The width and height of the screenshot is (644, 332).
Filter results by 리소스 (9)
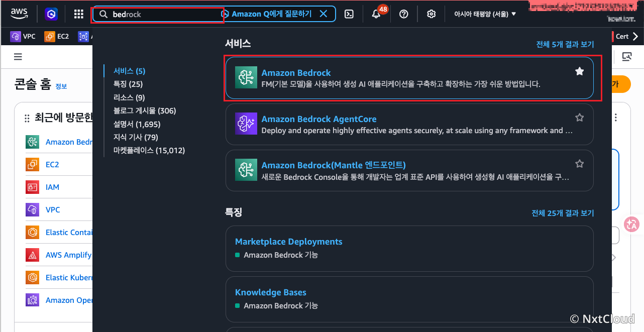pyautogui.click(x=129, y=97)
